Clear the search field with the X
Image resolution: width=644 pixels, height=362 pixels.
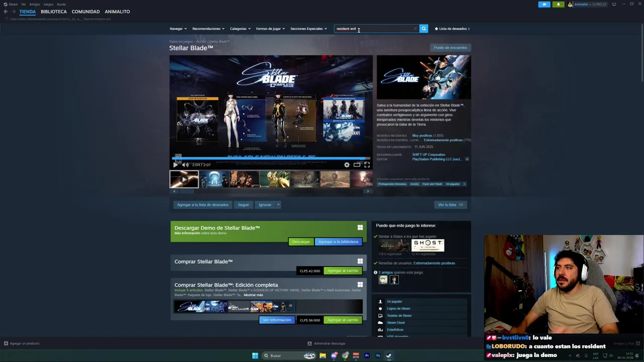[x=415, y=29]
